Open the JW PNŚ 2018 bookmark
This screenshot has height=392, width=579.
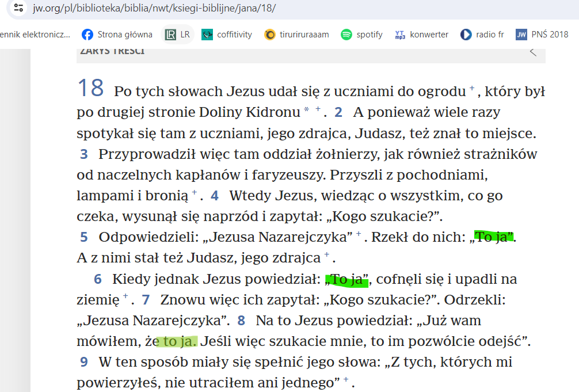(542, 35)
